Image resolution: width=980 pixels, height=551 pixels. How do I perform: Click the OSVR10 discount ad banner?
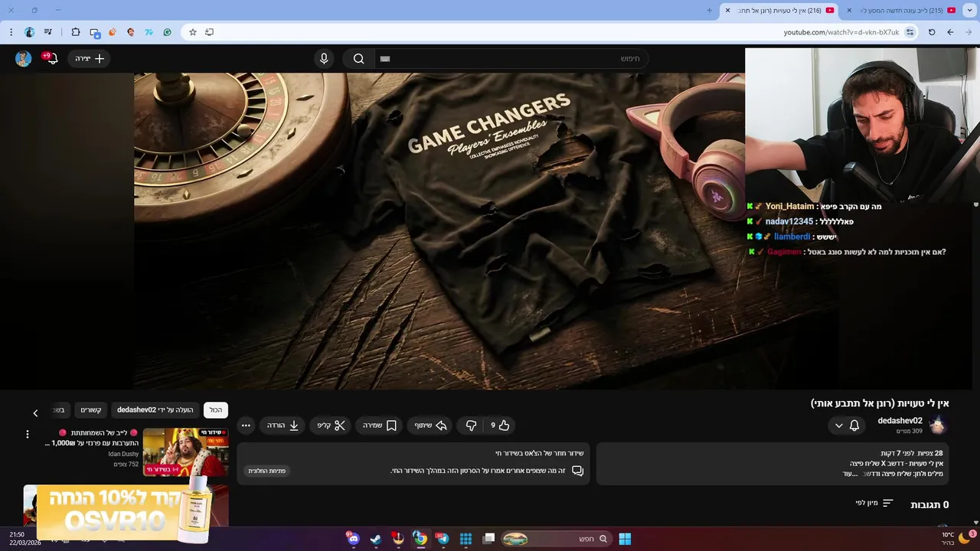pyautogui.click(x=126, y=511)
